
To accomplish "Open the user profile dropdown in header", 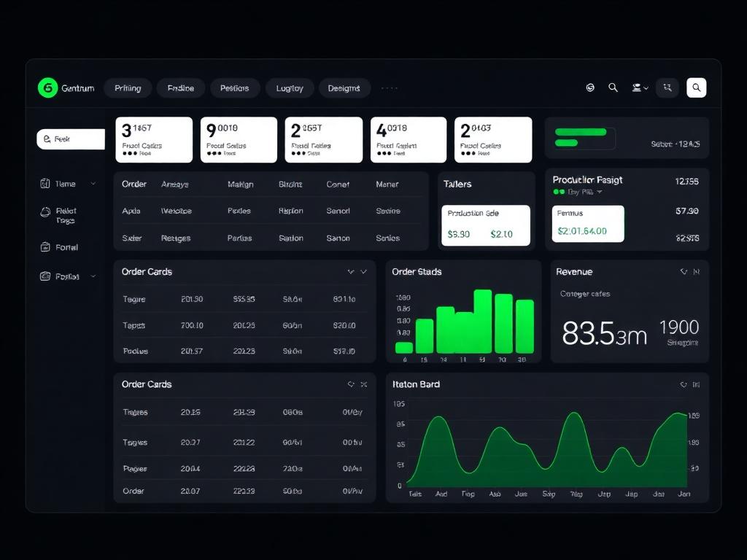I will click(x=640, y=87).
